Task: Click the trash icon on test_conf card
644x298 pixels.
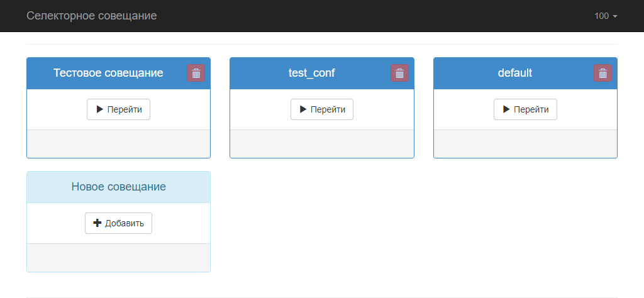Action: (x=399, y=73)
